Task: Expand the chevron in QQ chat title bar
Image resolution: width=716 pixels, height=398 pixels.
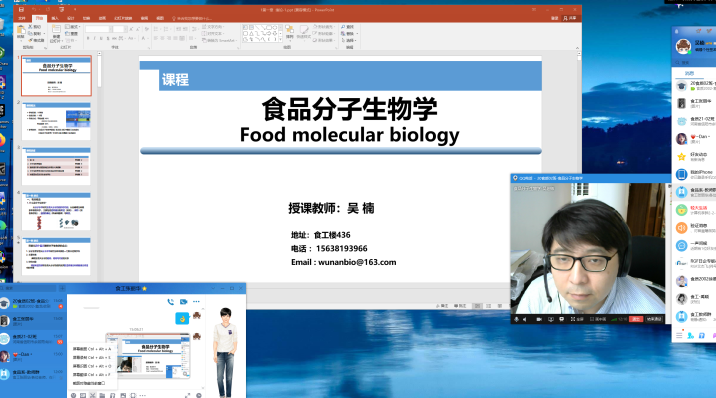Action: click(213, 288)
